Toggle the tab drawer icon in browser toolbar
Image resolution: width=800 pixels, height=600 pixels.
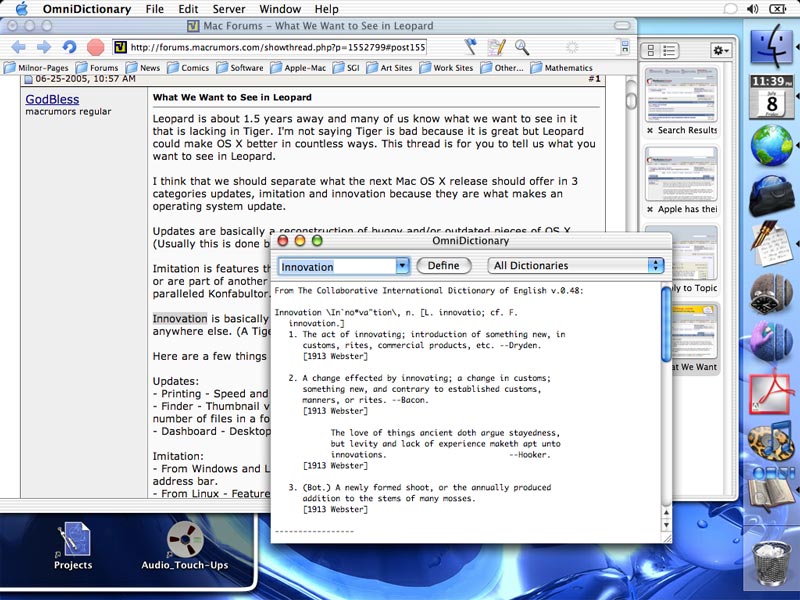tap(624, 47)
